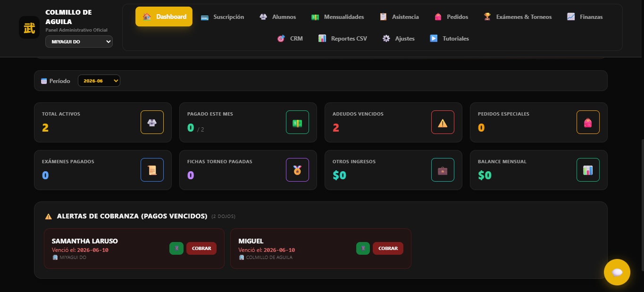Open Exámenes & Torneos

[518, 17]
